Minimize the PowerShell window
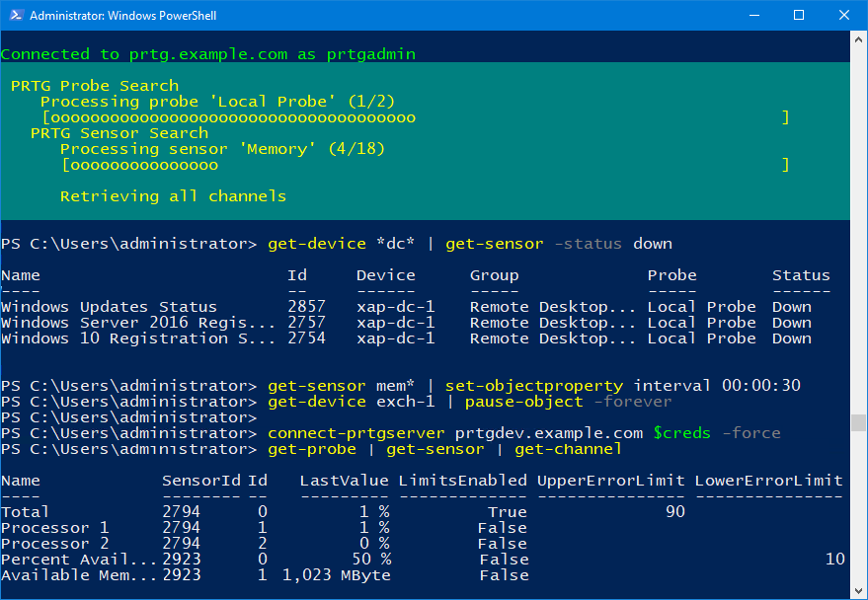 pyautogui.click(x=754, y=15)
